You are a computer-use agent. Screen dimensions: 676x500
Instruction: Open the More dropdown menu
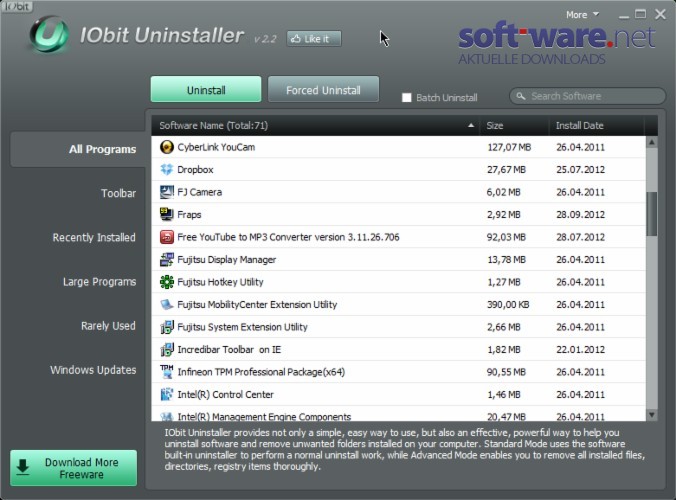[x=582, y=15]
